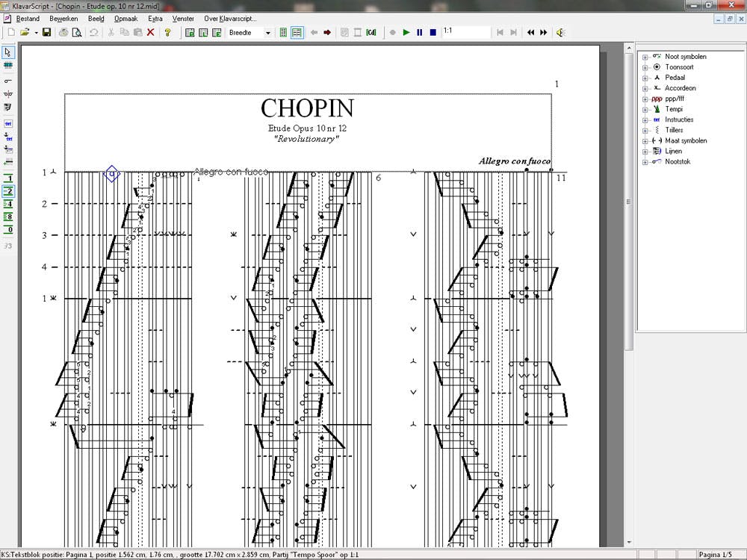This screenshot has width=747, height=560.
Task: Expand the Pedaal tree node
Action: click(x=645, y=78)
